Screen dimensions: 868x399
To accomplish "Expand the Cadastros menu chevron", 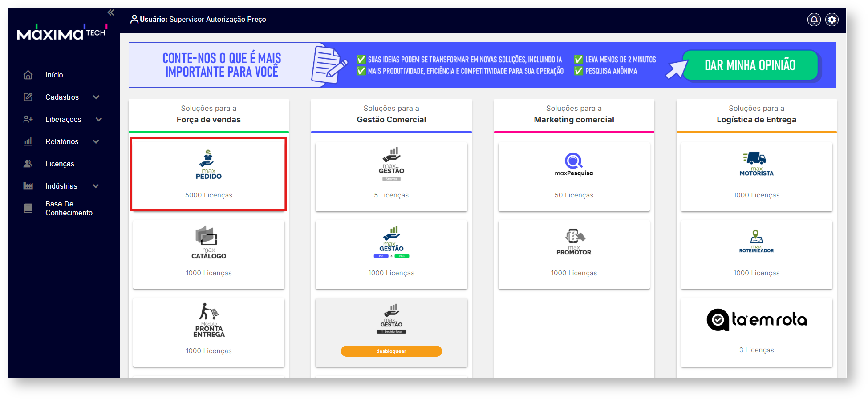I will pos(96,97).
